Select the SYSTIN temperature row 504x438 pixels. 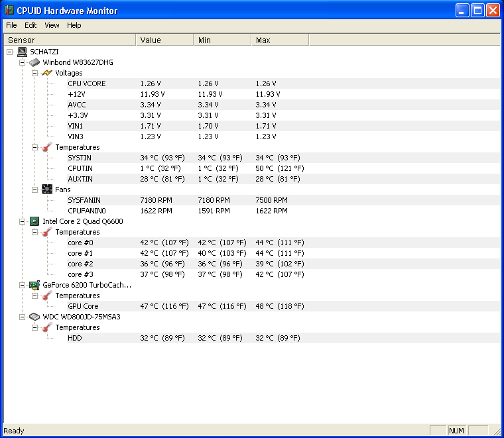[284, 158]
